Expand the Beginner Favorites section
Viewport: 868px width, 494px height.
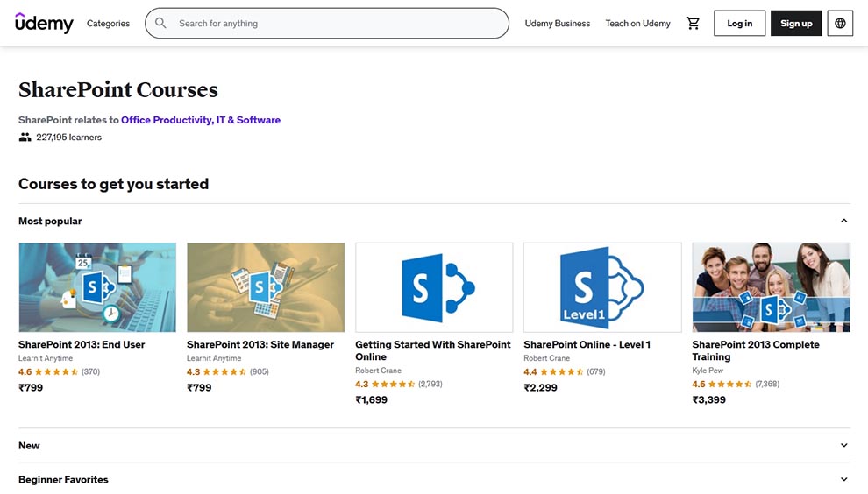tap(843, 480)
